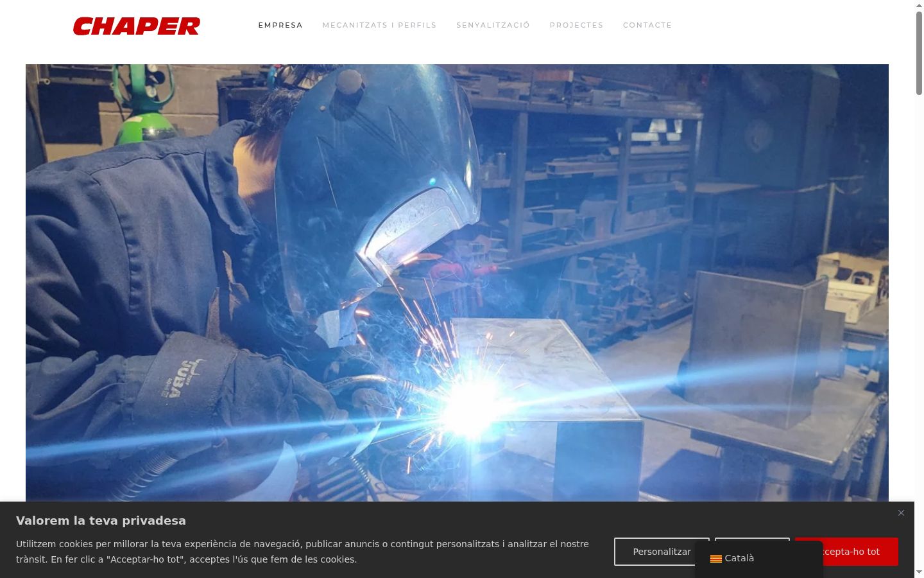924x578 pixels.
Task: Open the Català language selector
Action: pos(759,559)
